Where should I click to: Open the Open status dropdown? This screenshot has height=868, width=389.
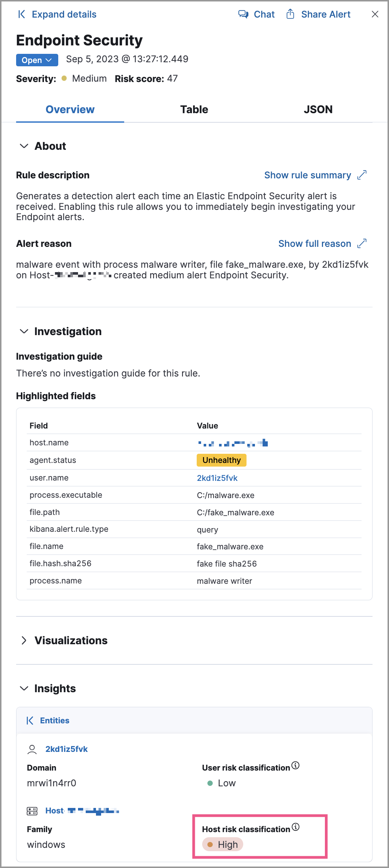click(37, 60)
